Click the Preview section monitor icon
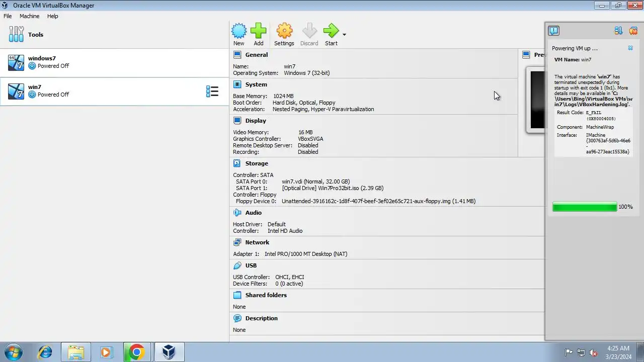This screenshot has height=362, width=644. pyautogui.click(x=526, y=55)
